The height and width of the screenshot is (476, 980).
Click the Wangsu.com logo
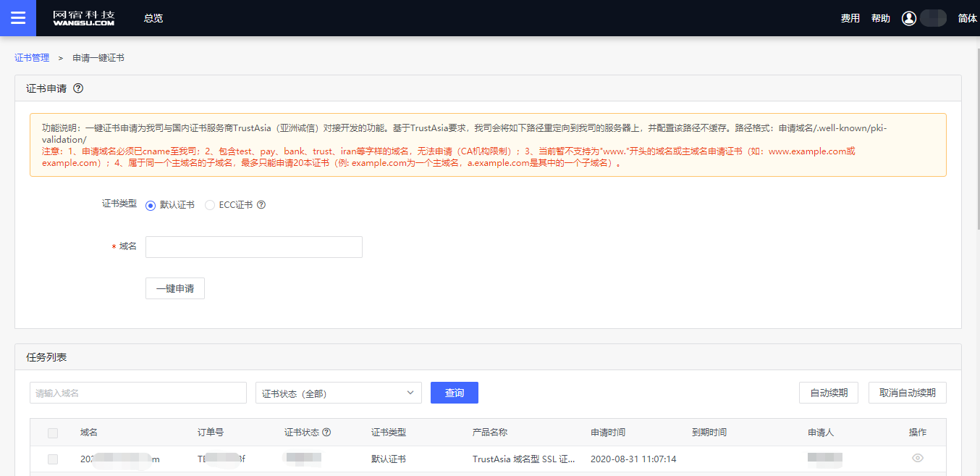[83, 18]
